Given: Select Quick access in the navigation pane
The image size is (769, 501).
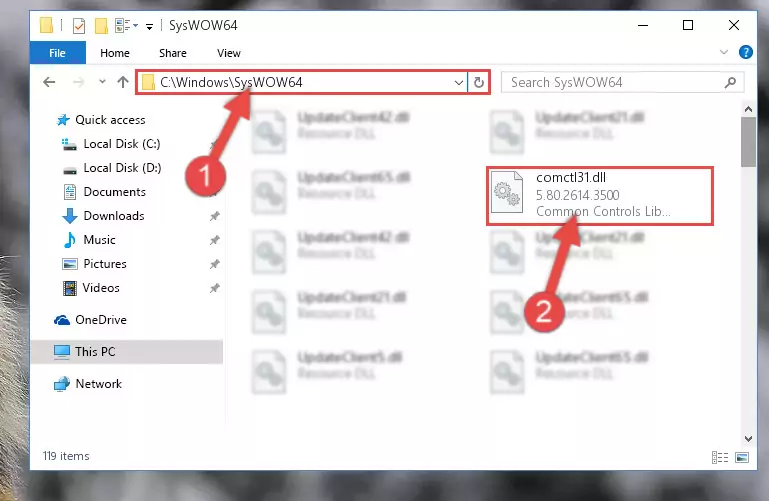Looking at the screenshot, I should coord(101,120).
